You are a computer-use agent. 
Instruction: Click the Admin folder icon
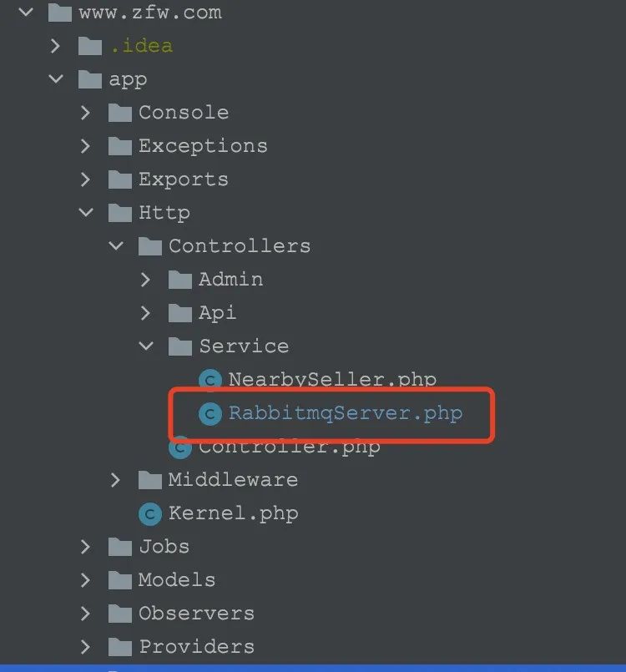click(180, 280)
